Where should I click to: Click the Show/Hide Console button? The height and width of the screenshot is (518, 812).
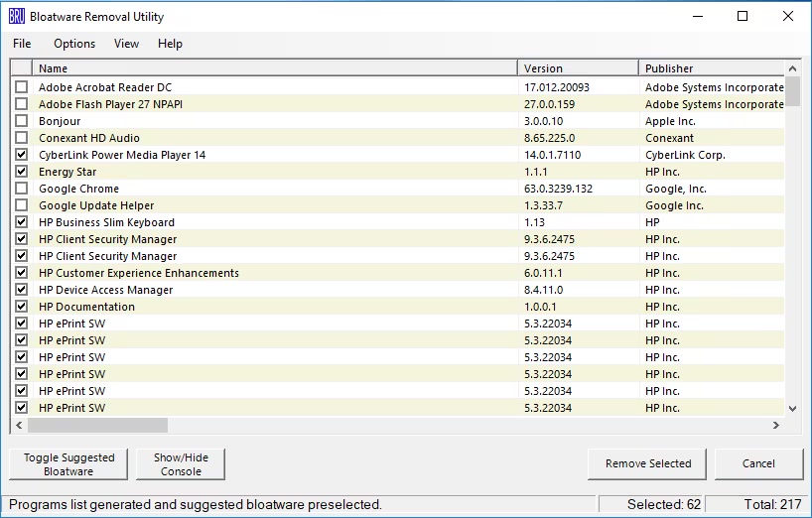(x=182, y=464)
